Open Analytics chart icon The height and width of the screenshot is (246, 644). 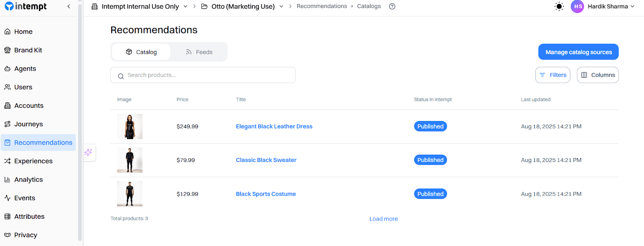click(8, 180)
